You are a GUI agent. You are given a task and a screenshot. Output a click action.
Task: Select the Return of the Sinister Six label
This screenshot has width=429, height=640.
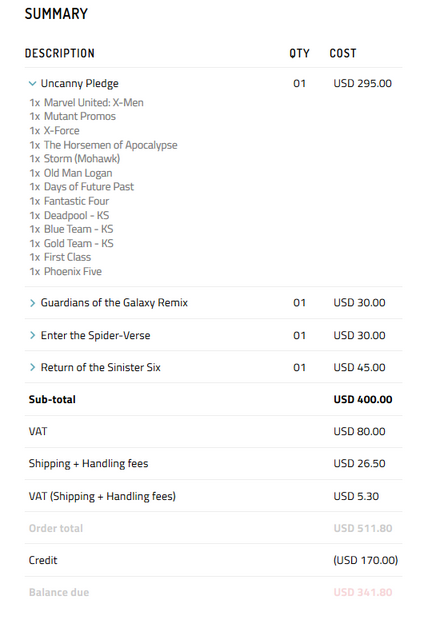[100, 367]
